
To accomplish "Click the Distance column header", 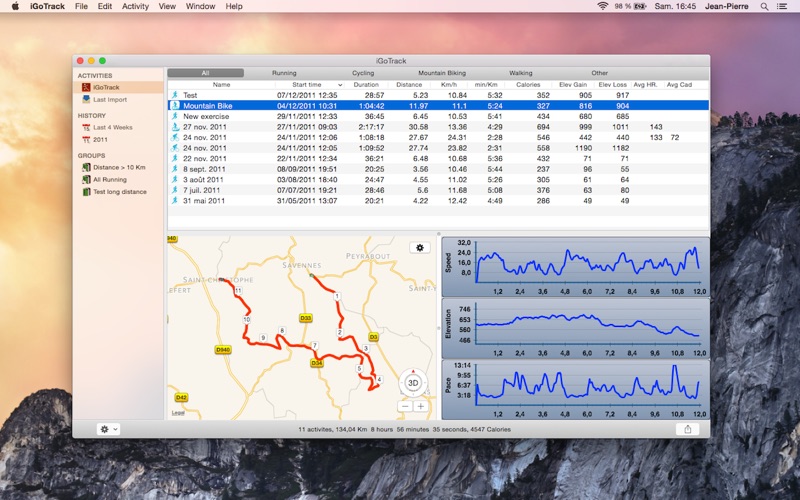I will point(409,85).
